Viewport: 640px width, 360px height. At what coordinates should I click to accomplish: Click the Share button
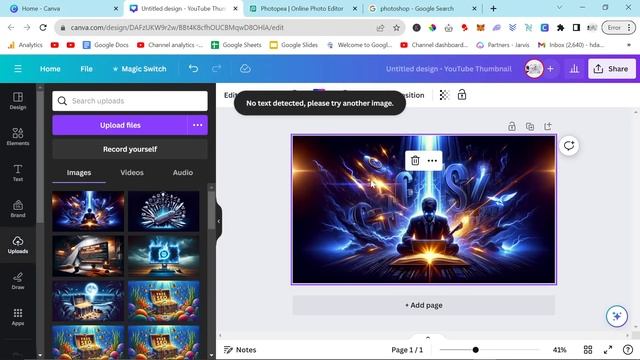611,69
